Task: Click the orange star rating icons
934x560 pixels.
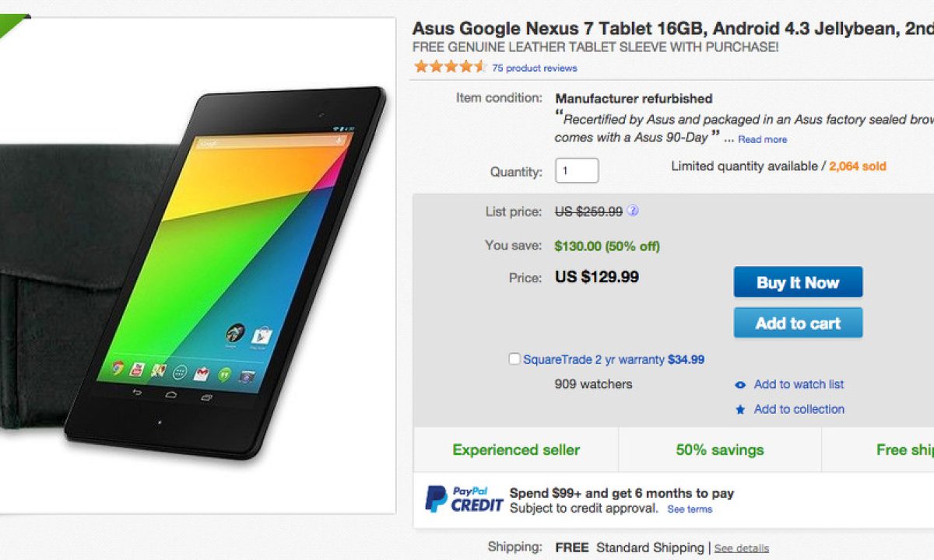Action: (450, 67)
